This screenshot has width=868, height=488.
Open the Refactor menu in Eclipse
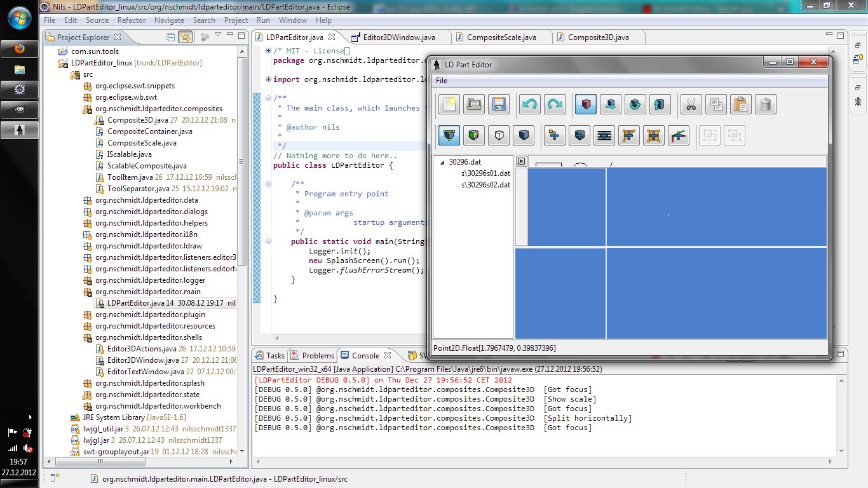click(132, 20)
